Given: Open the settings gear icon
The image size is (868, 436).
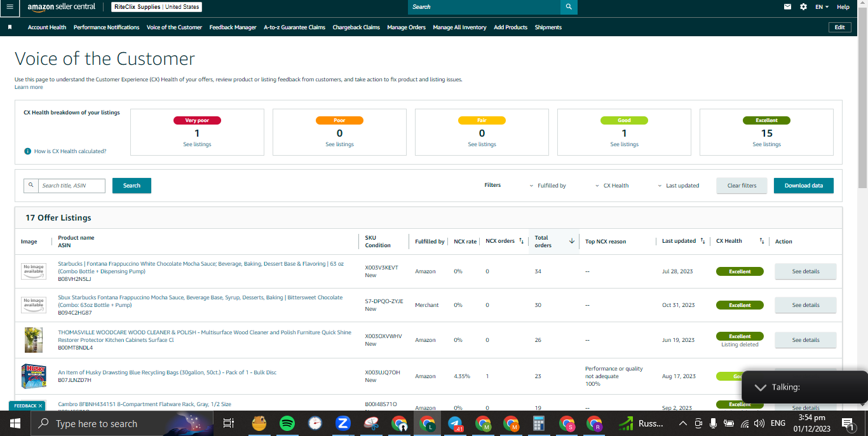Looking at the screenshot, I should point(803,7).
